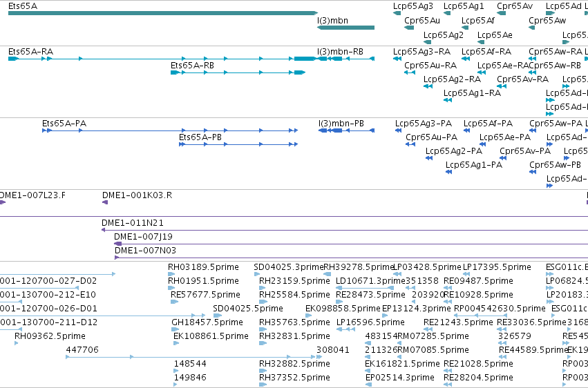Click the RH32831.5prime EST label

(x=295, y=336)
